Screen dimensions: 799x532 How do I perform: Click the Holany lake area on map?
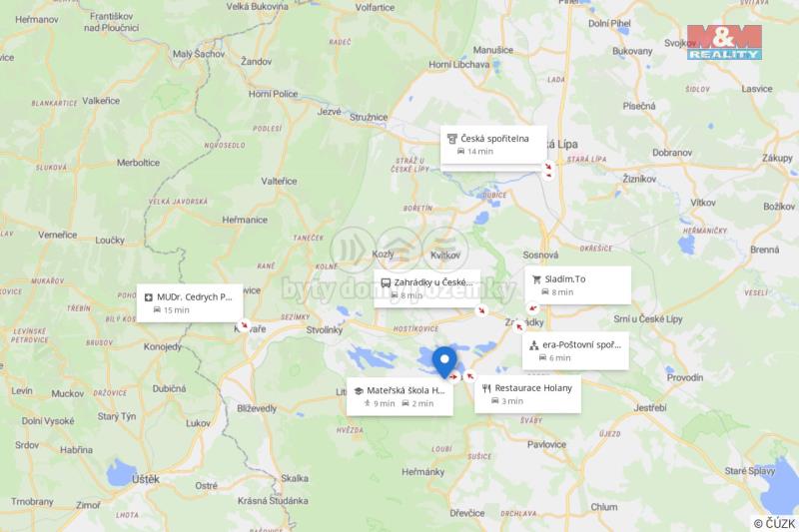coord(430,359)
